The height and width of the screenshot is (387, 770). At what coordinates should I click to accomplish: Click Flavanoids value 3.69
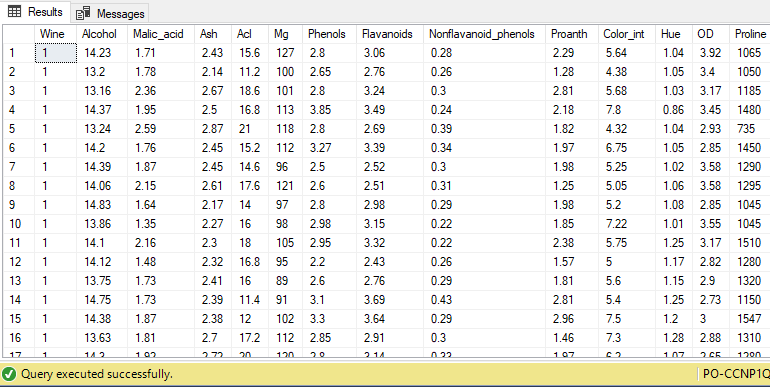374,300
